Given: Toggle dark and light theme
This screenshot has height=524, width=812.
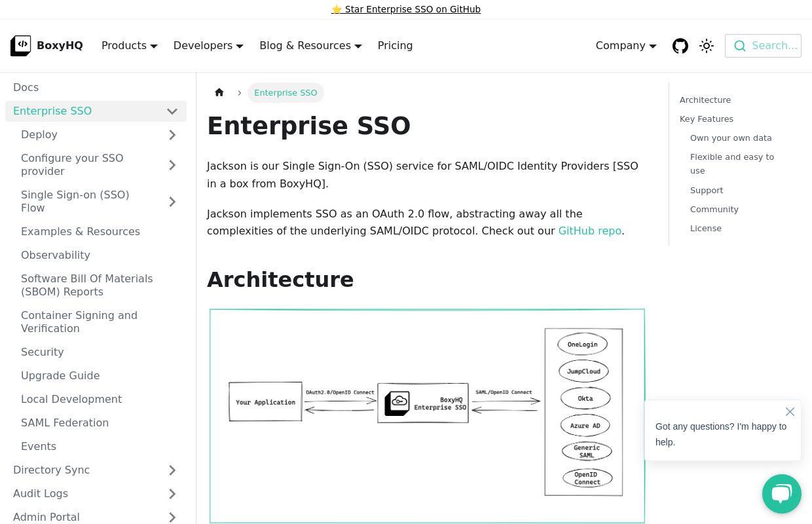Looking at the screenshot, I should 707,46.
